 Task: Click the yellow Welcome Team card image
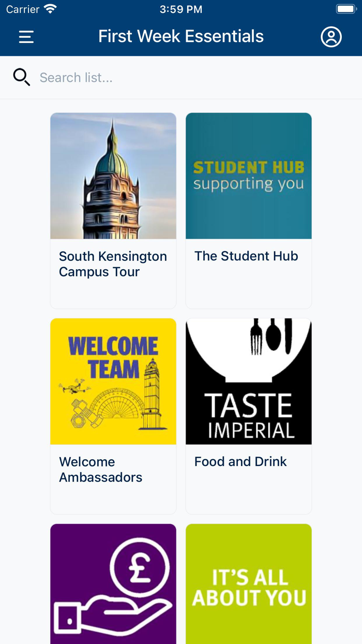(x=113, y=382)
